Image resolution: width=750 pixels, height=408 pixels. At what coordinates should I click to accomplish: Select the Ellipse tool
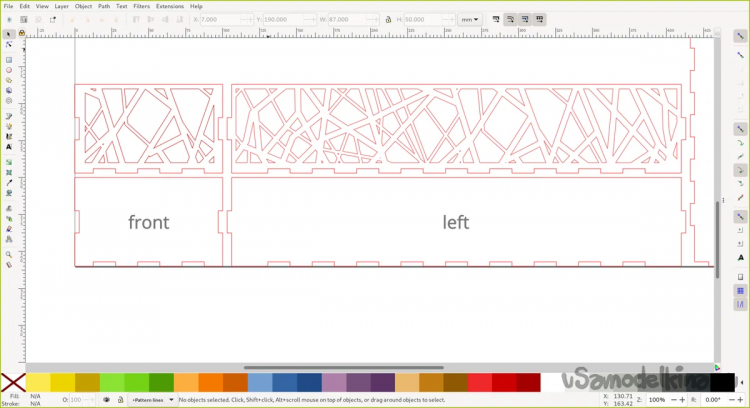(x=9, y=70)
